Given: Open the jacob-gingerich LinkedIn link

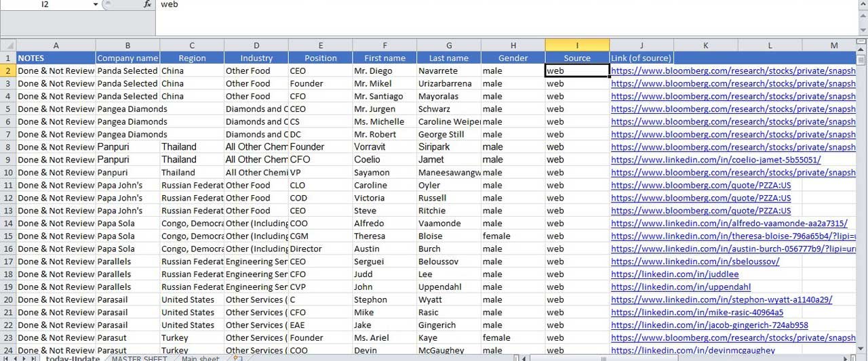Looking at the screenshot, I should pos(709,326).
